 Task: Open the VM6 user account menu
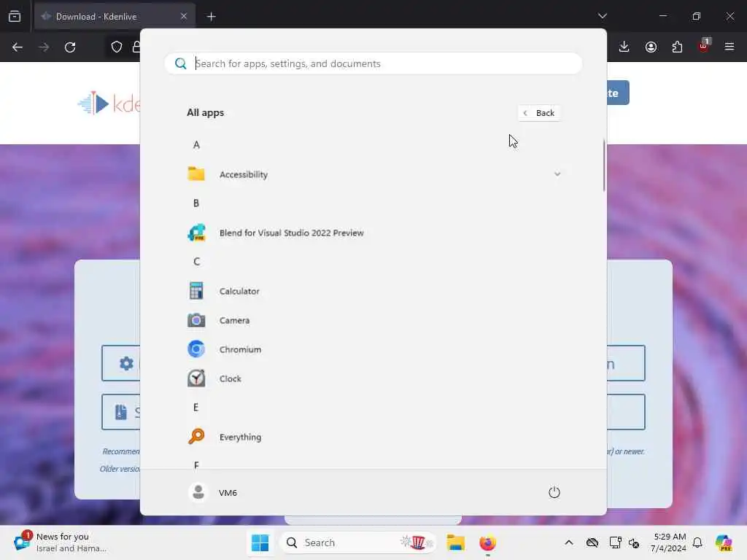coord(212,492)
